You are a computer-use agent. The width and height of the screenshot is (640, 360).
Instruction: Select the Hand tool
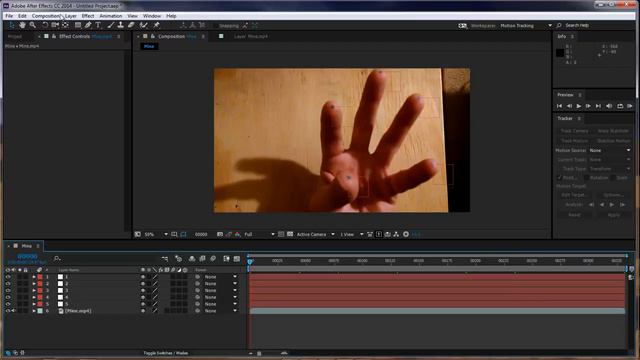click(x=22, y=25)
